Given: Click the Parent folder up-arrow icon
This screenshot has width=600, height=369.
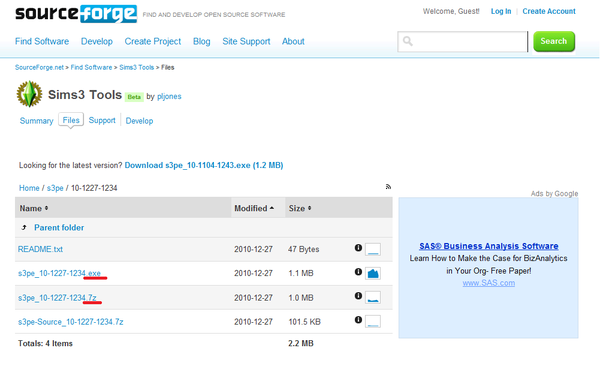Looking at the screenshot, I should 24,228.
